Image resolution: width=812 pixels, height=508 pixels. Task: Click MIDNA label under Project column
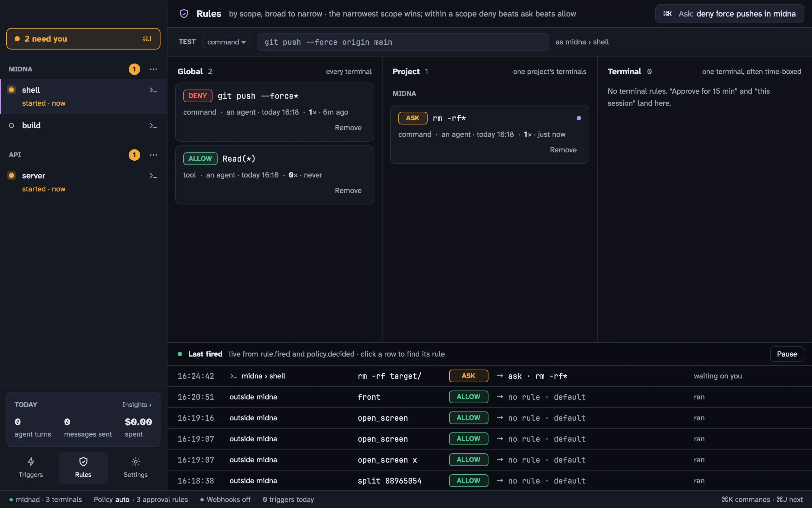tap(404, 93)
